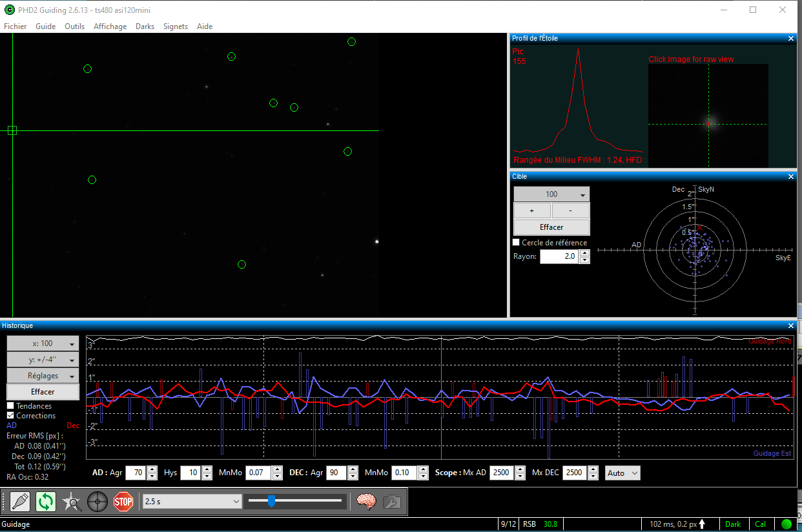Open the Réglages dropdown button
802x532 pixels.
43,376
